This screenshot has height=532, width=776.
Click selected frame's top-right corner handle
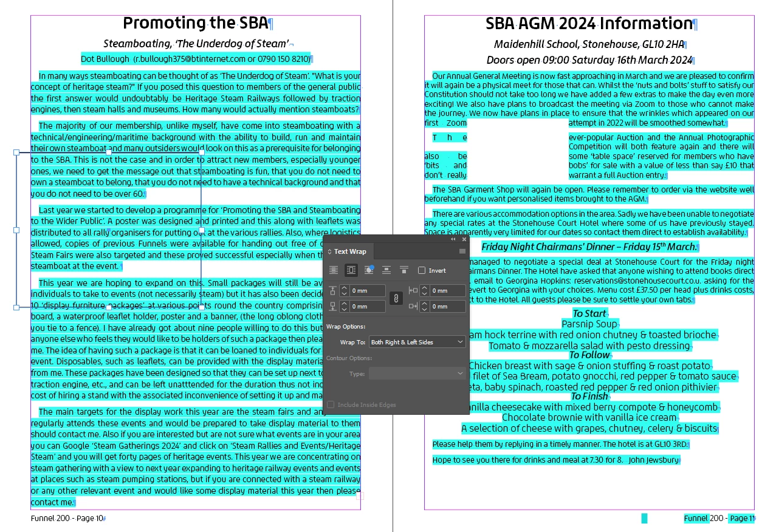point(202,152)
